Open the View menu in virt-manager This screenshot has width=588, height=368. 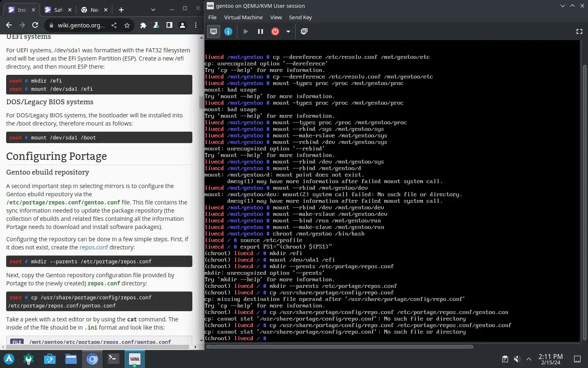[x=276, y=17]
